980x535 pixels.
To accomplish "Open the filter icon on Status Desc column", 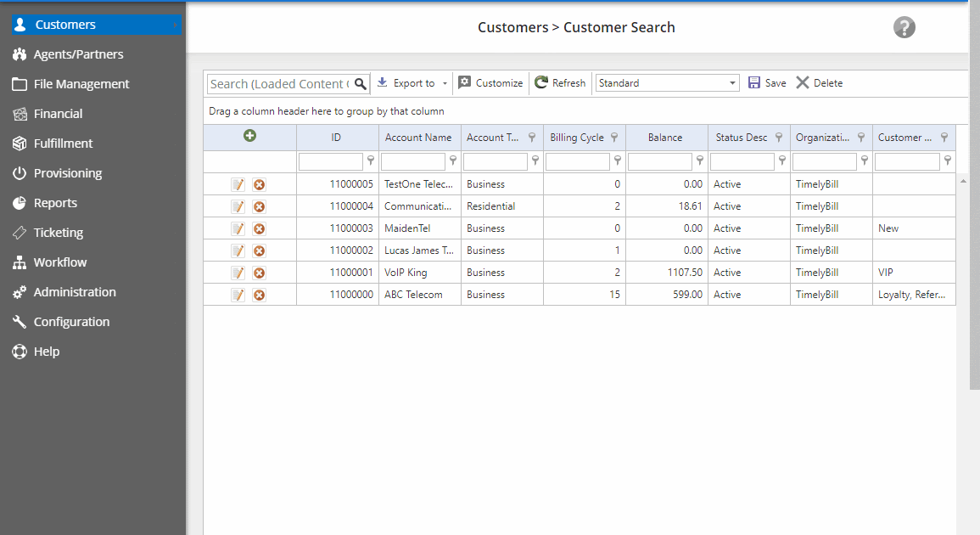I will (779, 137).
